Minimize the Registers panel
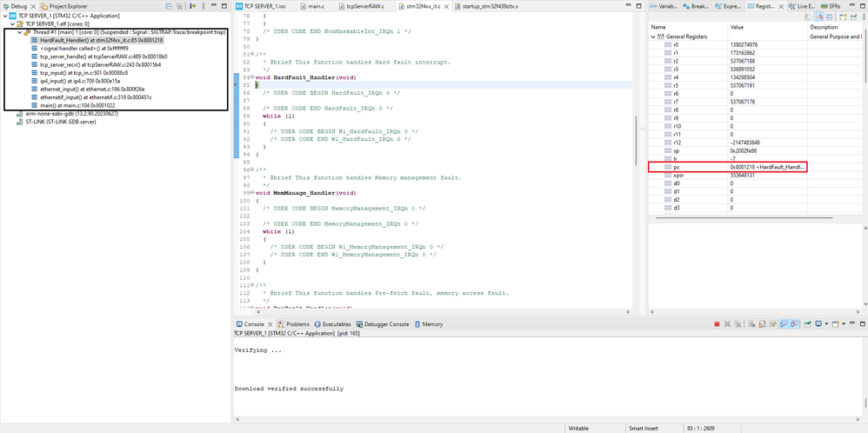The height and width of the screenshot is (433, 868). (852, 5)
